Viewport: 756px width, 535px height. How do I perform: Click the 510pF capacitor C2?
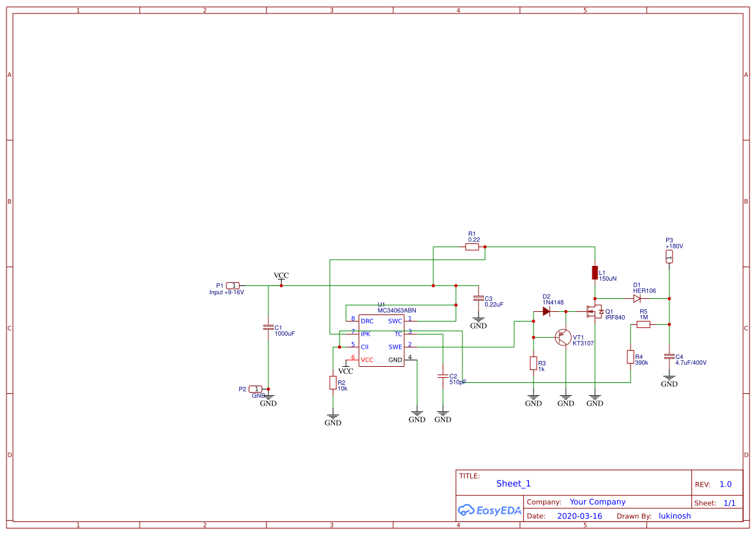[442, 375]
